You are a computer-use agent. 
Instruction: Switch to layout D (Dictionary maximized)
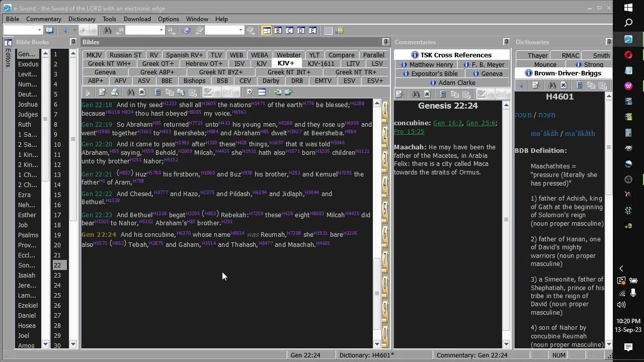tap(301, 31)
